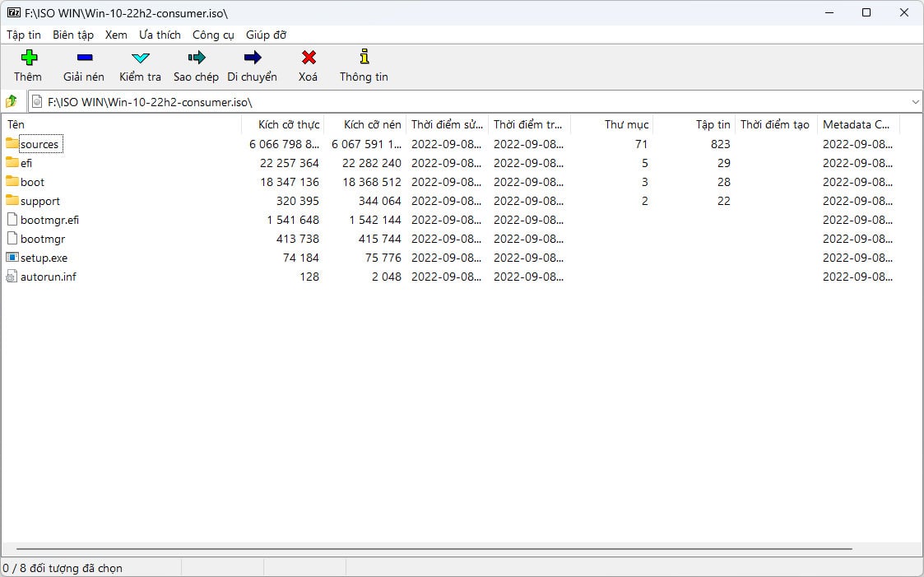Sort by Thời điểm tr... column header
The height and width of the screenshot is (577, 924).
coord(530,124)
